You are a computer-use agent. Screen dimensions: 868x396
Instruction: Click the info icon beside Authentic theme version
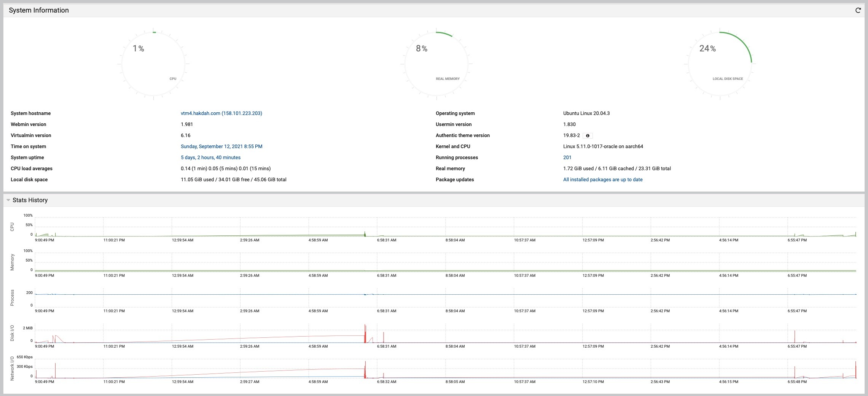click(588, 136)
